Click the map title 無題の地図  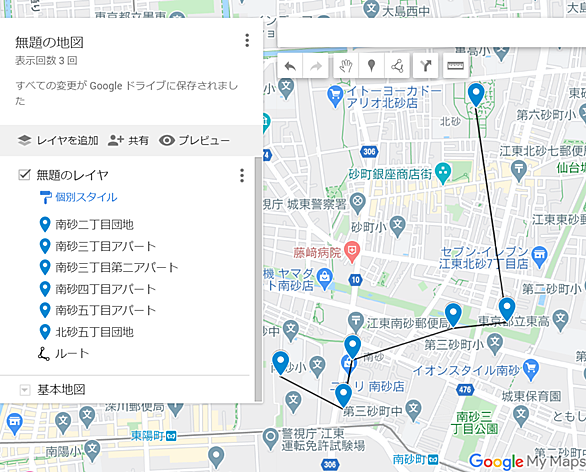pyautogui.click(x=49, y=42)
